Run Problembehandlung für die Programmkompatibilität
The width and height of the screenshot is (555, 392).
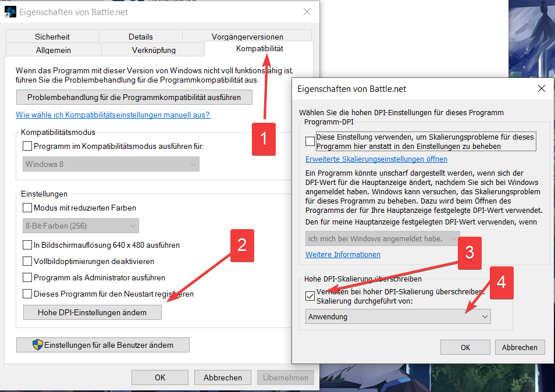(x=134, y=97)
